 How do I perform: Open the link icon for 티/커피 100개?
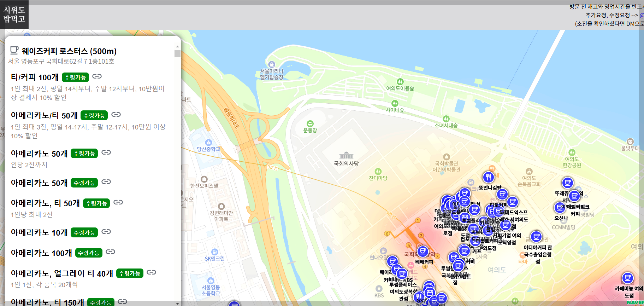pos(97,76)
